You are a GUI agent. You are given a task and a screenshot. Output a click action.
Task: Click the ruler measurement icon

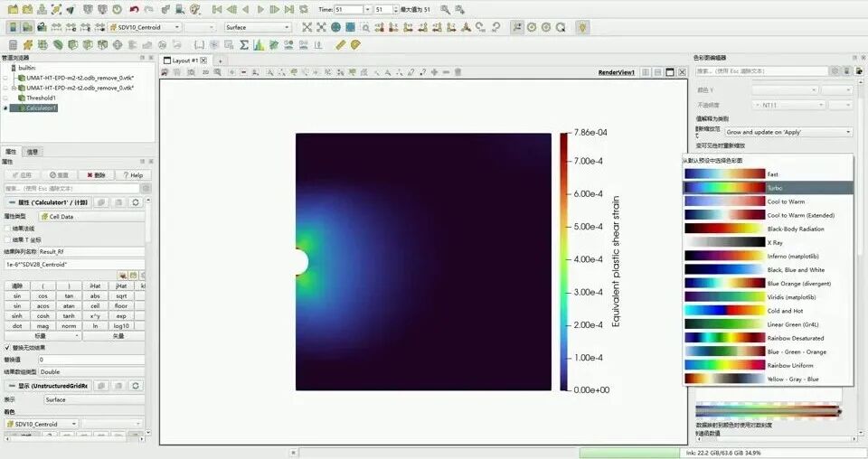341,45
